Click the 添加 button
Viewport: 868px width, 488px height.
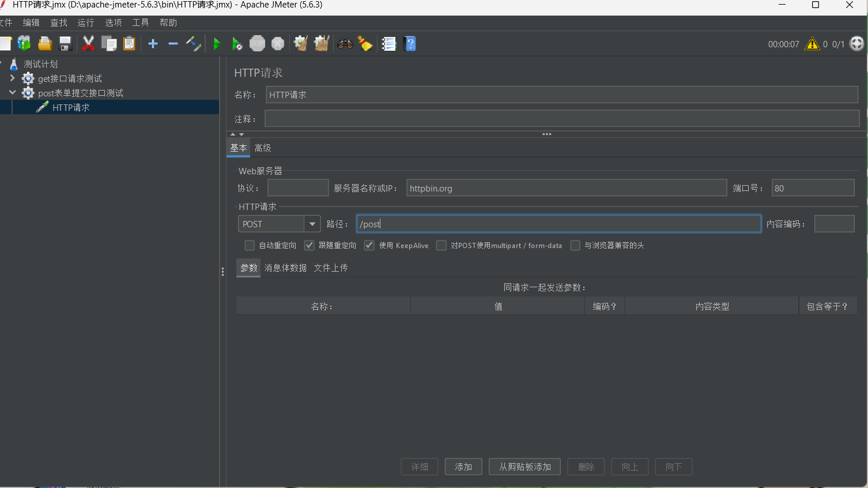tap(463, 467)
